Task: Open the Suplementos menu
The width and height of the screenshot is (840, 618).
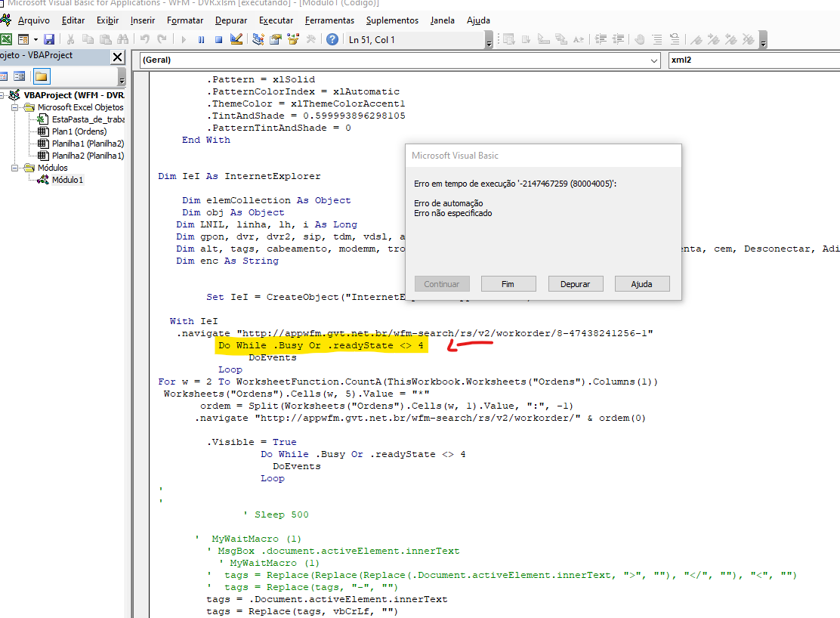Action: [392, 20]
